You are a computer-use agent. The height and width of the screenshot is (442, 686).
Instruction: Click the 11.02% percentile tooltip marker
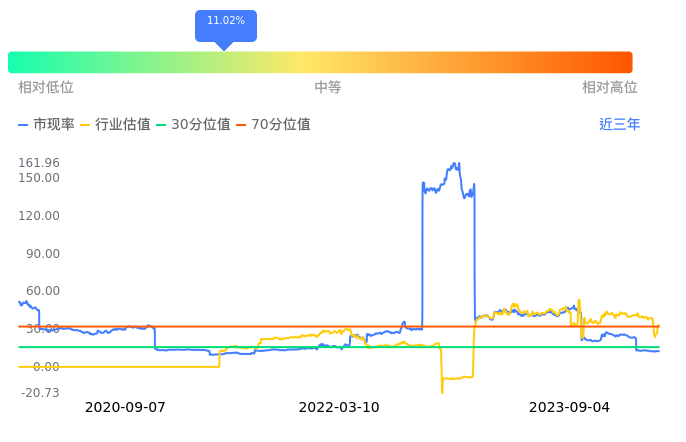[x=225, y=21]
